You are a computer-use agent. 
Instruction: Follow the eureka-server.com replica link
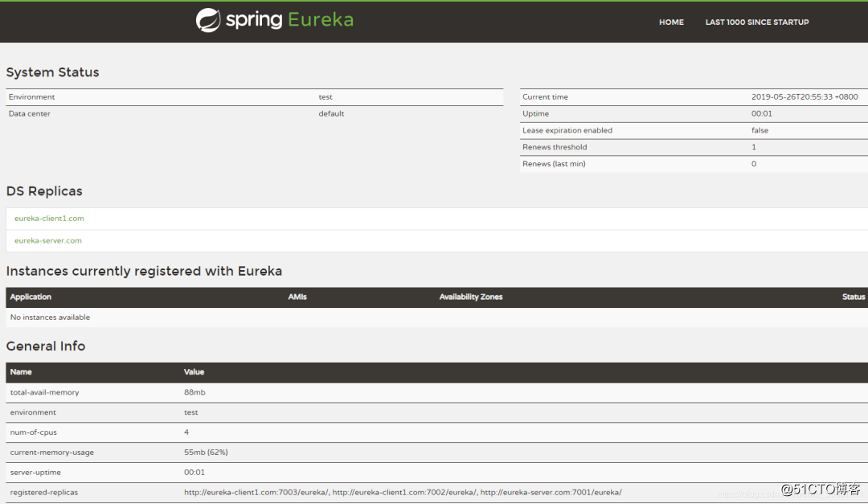(48, 240)
